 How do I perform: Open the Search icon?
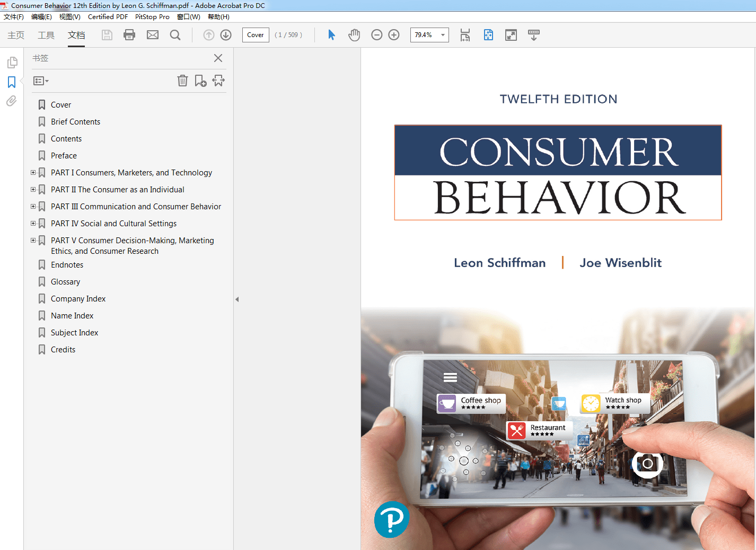(x=175, y=35)
